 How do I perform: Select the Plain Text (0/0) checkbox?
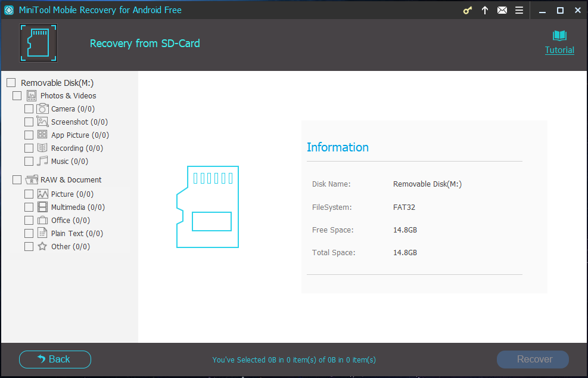pos(29,233)
